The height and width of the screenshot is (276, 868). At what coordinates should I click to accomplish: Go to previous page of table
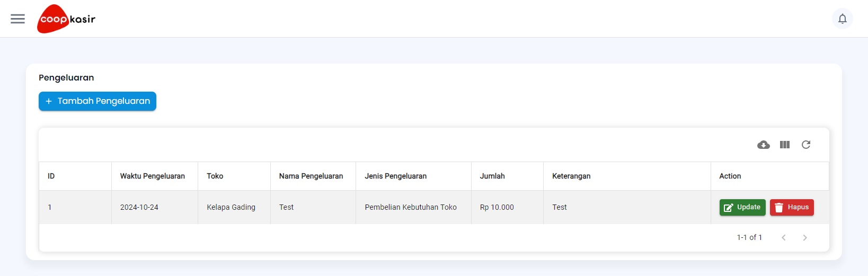tap(784, 237)
